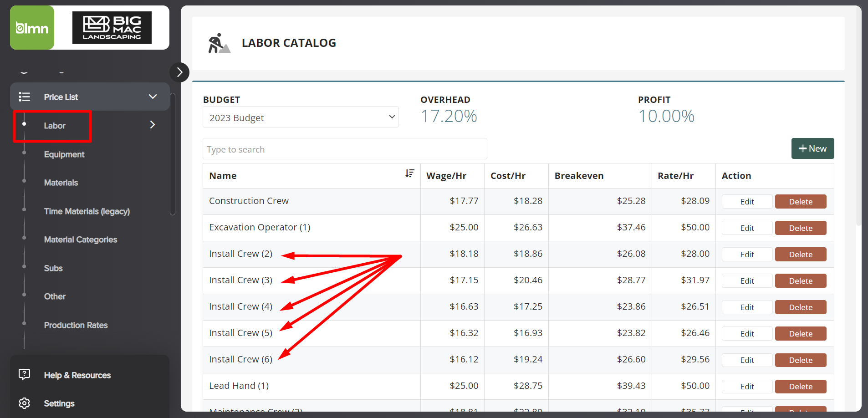Viewport: 868px width, 418px height.
Task: Sort by Name using sort icon
Action: coord(410,173)
